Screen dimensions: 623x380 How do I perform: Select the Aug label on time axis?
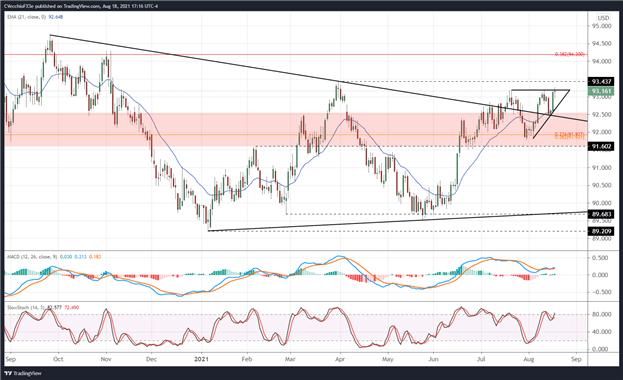tap(529, 359)
